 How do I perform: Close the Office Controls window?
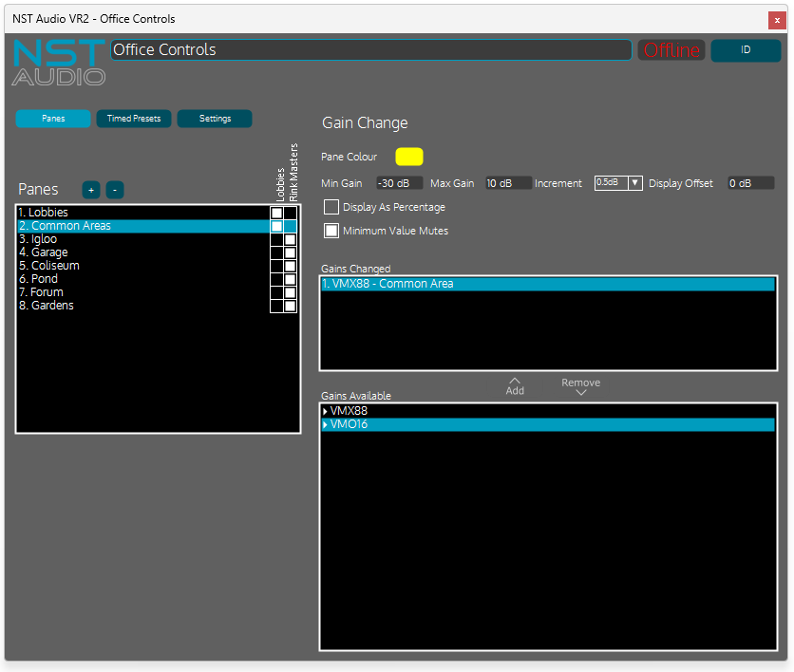(777, 20)
